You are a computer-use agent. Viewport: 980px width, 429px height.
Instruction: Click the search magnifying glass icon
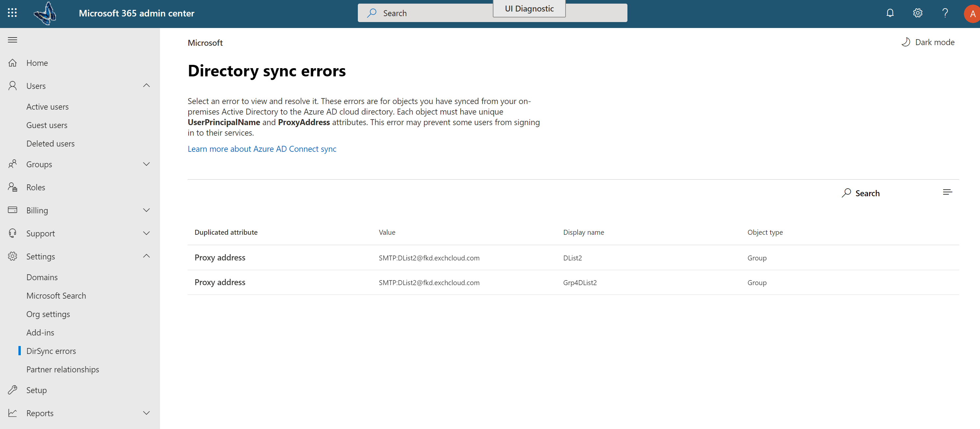pyautogui.click(x=845, y=193)
